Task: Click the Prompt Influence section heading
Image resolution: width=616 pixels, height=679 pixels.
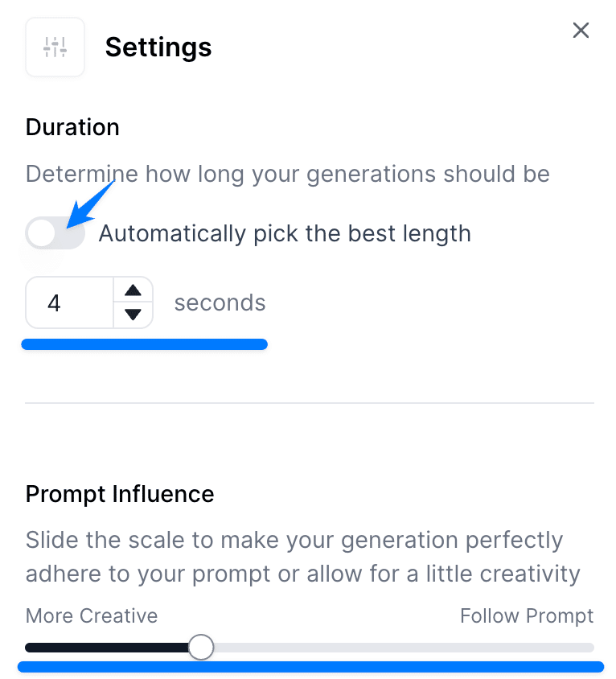Action: pyautogui.click(x=120, y=494)
